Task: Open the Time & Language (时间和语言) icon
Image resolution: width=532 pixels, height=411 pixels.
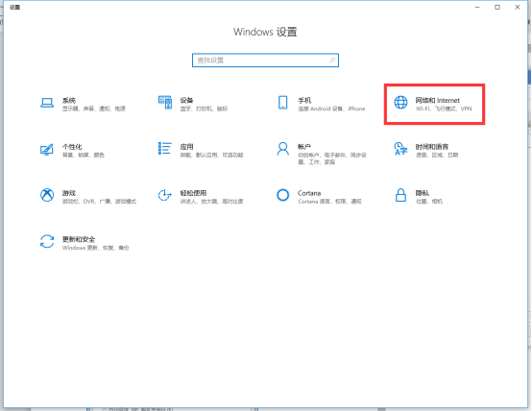Action: (400, 149)
